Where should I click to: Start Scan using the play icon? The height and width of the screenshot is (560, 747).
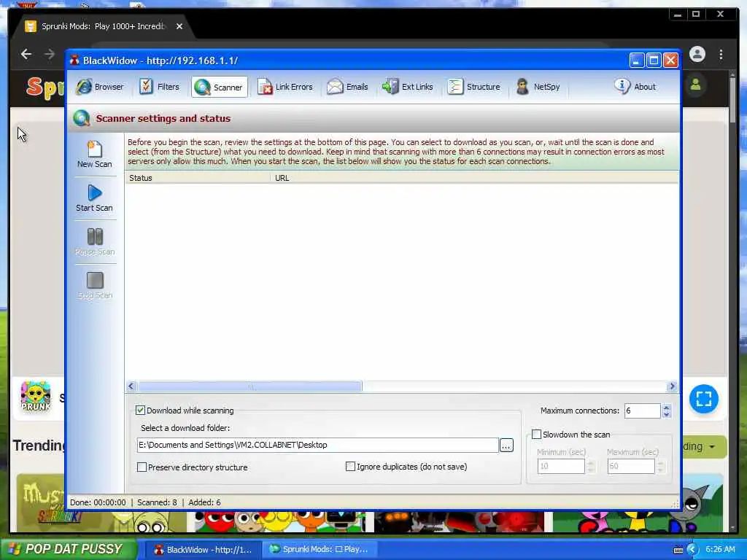point(95,192)
